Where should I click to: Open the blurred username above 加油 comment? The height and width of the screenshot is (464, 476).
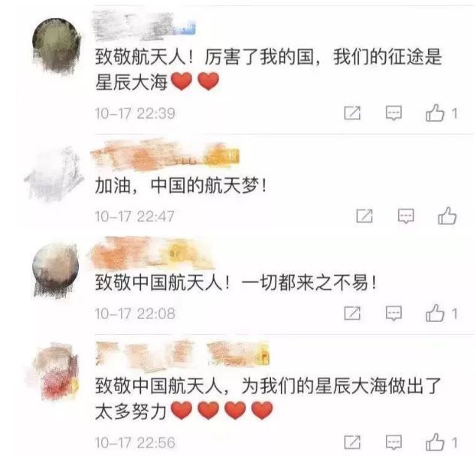pyautogui.click(x=165, y=155)
